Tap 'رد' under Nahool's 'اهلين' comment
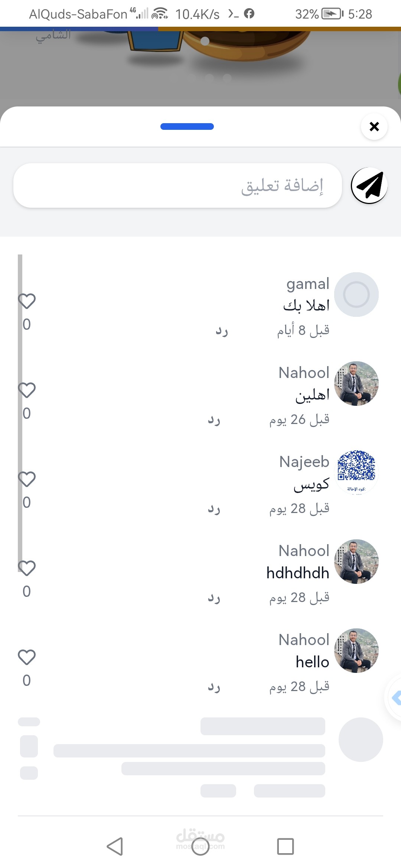The image size is (401, 868). tap(214, 420)
